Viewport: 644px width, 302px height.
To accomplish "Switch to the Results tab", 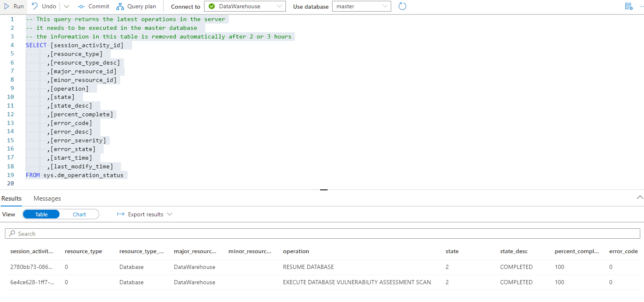I will pos(12,199).
